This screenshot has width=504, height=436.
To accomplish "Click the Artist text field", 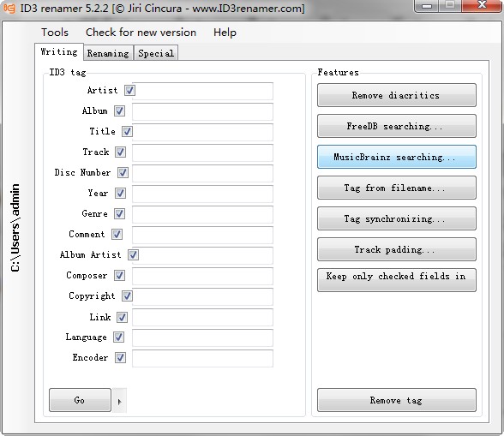I will (203, 91).
